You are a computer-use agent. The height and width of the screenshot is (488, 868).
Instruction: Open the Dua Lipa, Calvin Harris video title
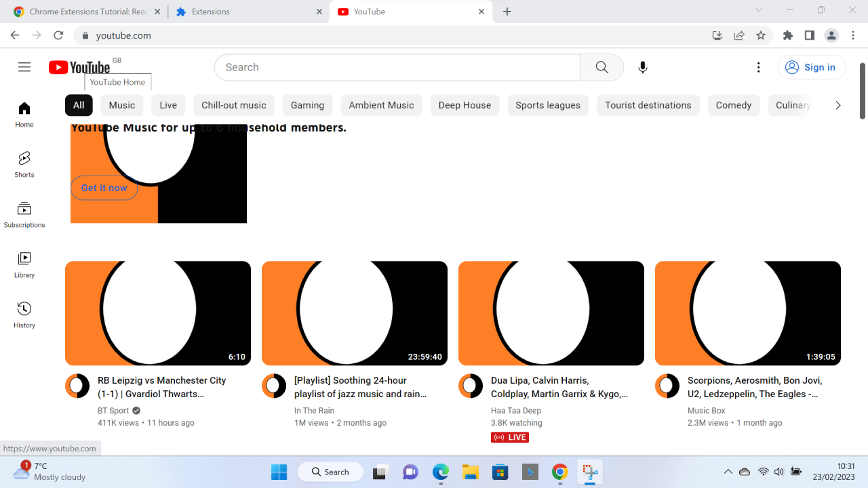(559, 387)
